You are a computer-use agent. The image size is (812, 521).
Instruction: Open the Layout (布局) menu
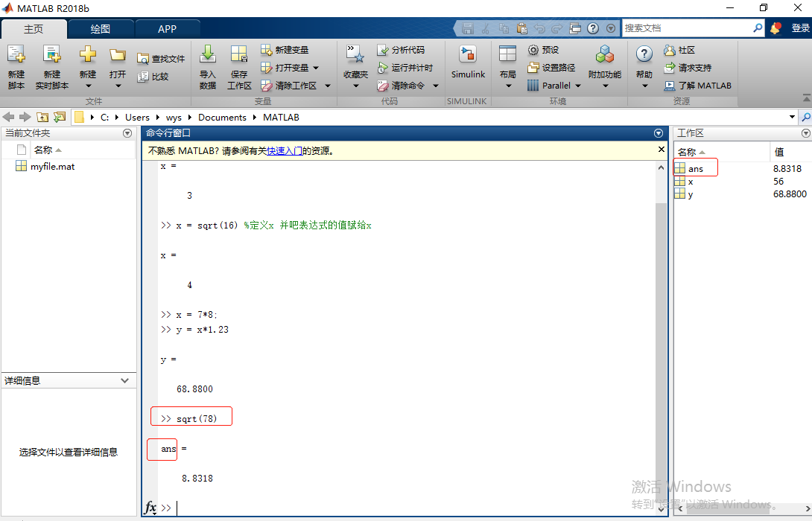[507, 66]
